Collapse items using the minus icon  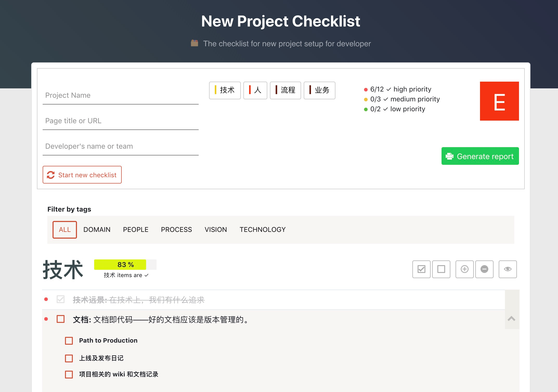pyautogui.click(x=484, y=269)
